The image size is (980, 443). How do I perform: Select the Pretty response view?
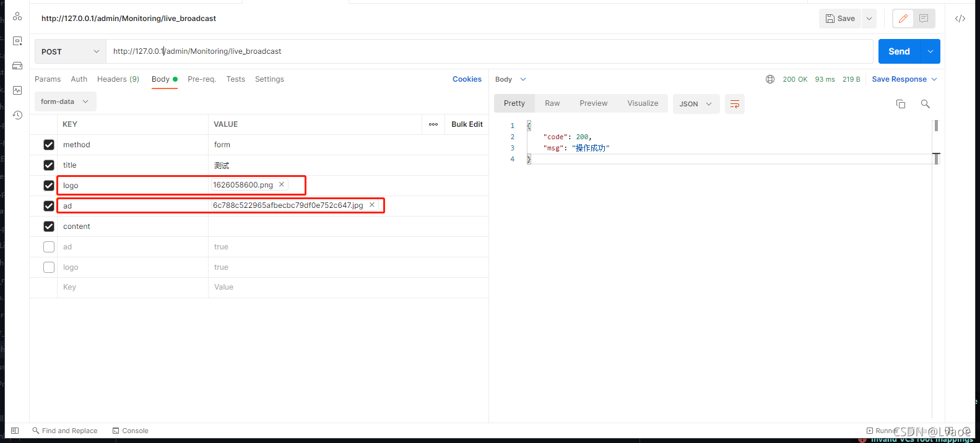coord(514,103)
